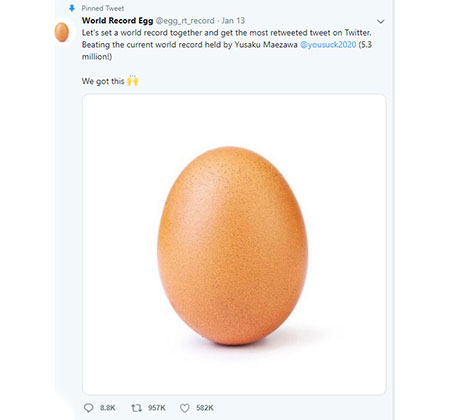450x420 pixels.
Task: Click the 957K retweet count
Action: [x=157, y=408]
